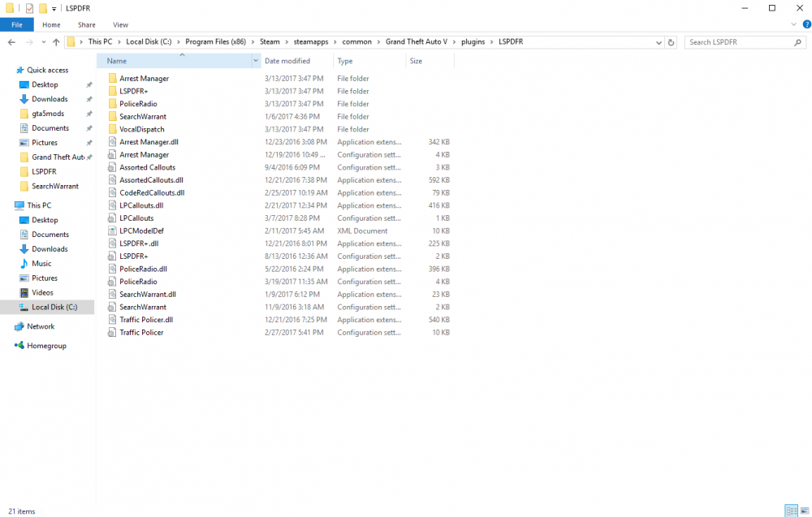Select the LSPDFR+ folder icon

pos(112,91)
